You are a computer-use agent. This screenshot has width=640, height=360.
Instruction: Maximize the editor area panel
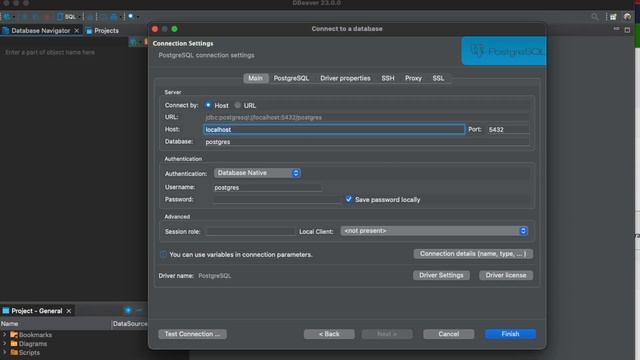pyautogui.click(x=627, y=30)
